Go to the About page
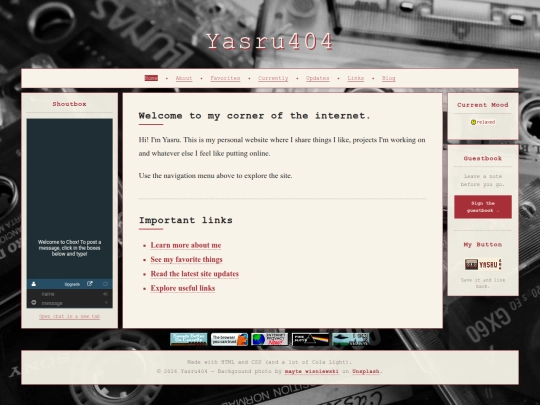Viewport: 540px width, 405px height. (184, 78)
